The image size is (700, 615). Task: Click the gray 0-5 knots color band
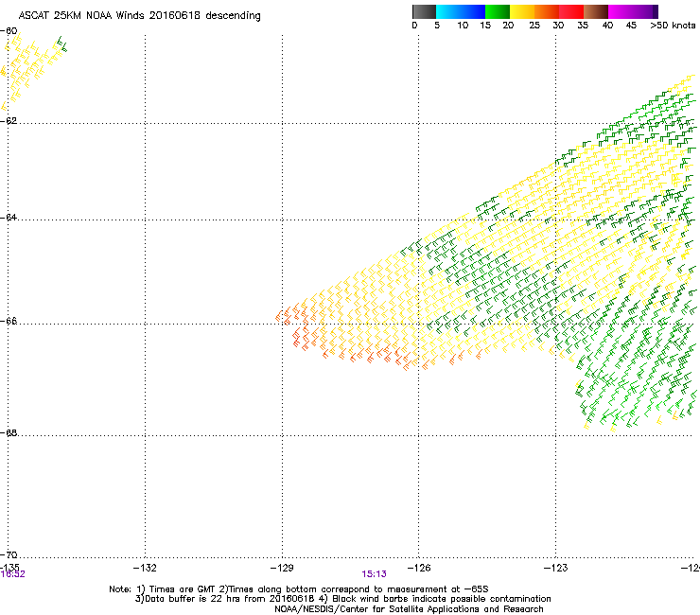424,11
